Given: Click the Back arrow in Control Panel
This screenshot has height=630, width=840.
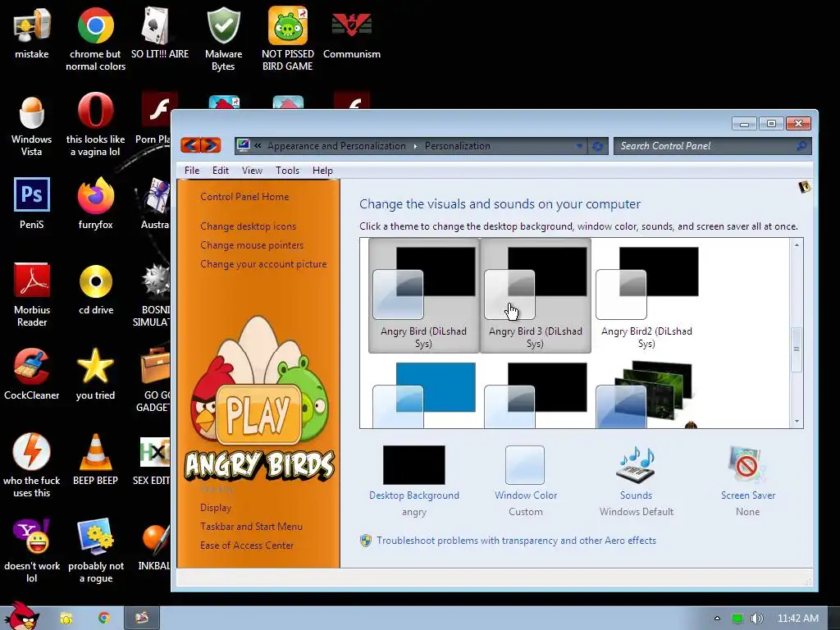Looking at the screenshot, I should click(190, 144).
